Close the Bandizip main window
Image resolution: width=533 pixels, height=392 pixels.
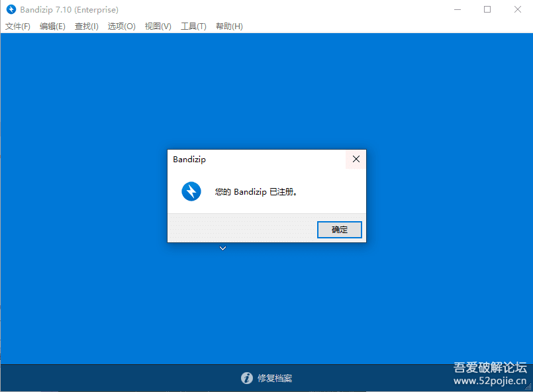pos(517,9)
